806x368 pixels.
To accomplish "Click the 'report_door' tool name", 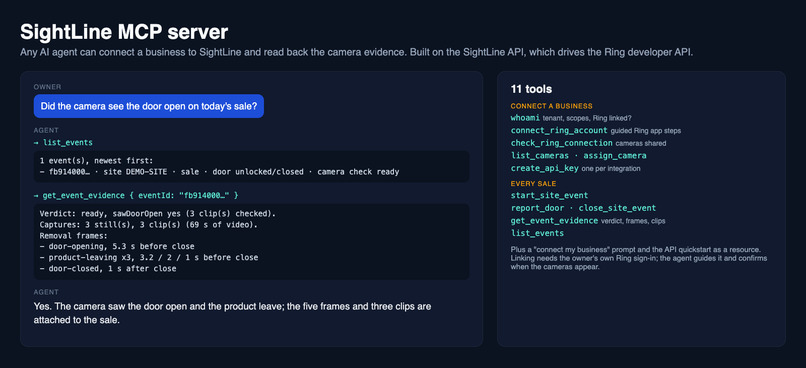I will click(x=537, y=208).
